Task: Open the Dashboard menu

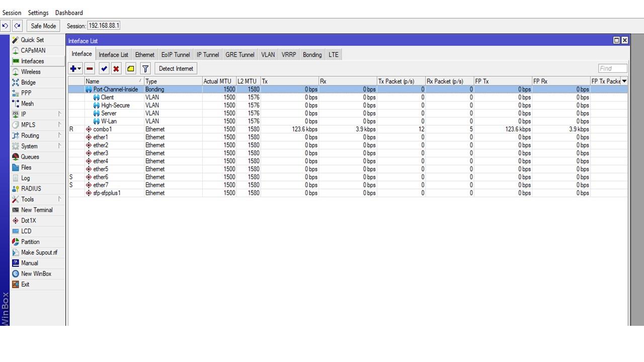Action: [69, 13]
